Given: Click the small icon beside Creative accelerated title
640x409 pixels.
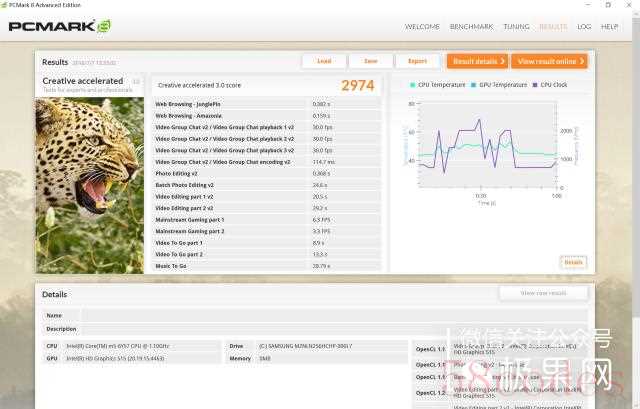Looking at the screenshot, I should point(136,81).
